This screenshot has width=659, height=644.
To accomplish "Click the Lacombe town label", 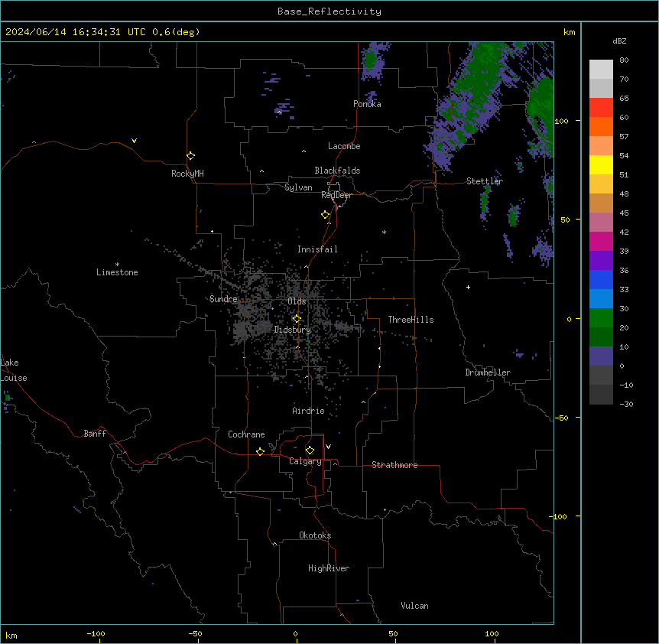I will (344, 146).
